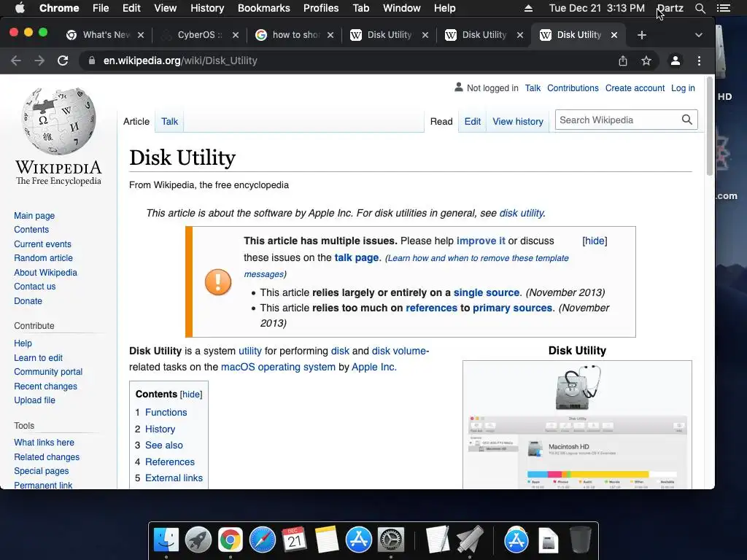Screen dimensions: 747x560
Task: Open the share page icon in address bar
Action: (x=623, y=61)
